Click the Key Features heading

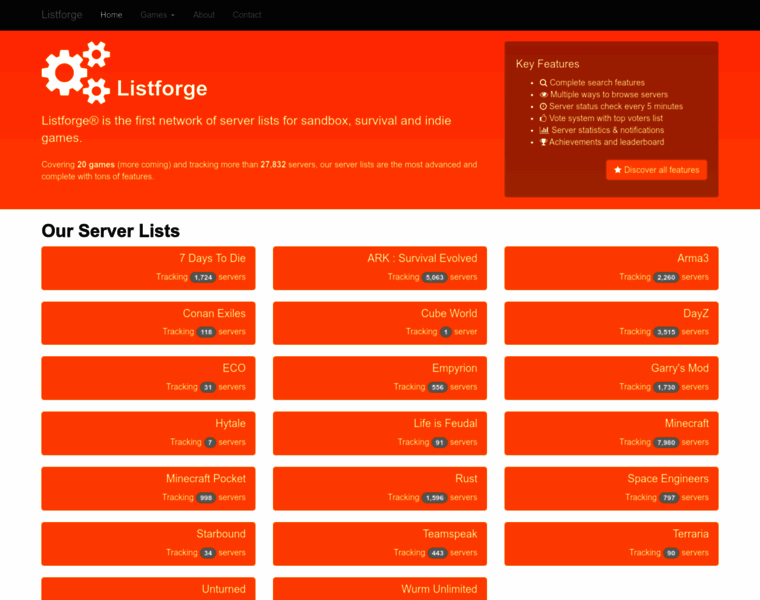548,64
